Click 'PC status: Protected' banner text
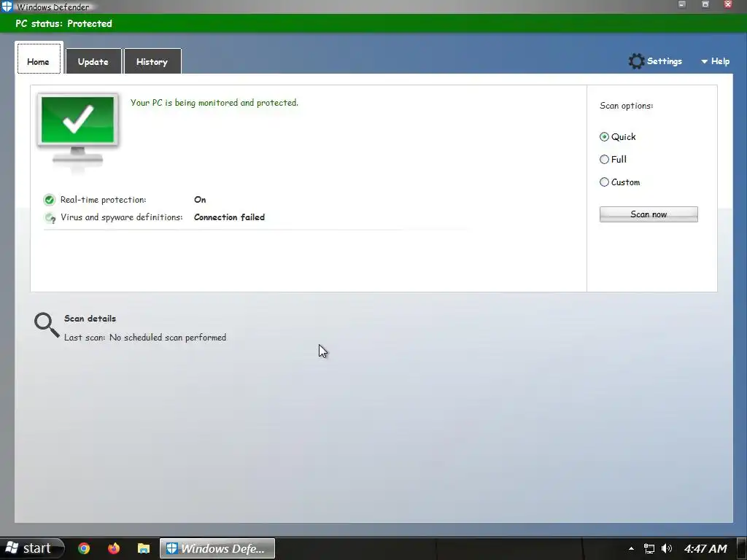This screenshot has height=560, width=747. coord(64,24)
